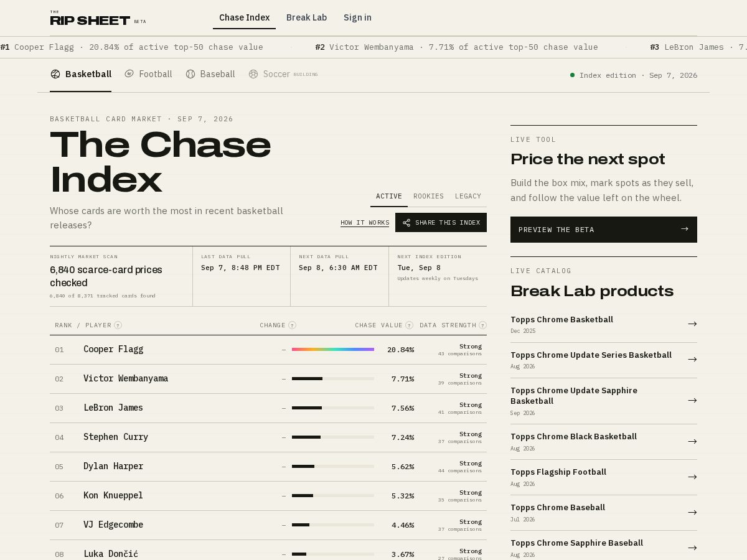The width and height of the screenshot is (747, 560).
Task: Click the Preview the Beta button
Action: click(x=604, y=230)
